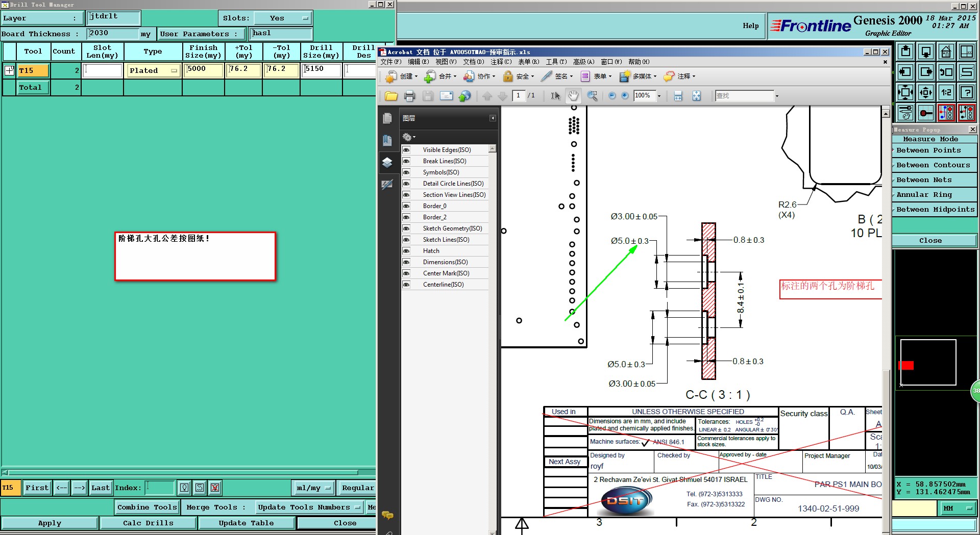
Task: Click the zoom in plus icon
Action: click(x=625, y=96)
